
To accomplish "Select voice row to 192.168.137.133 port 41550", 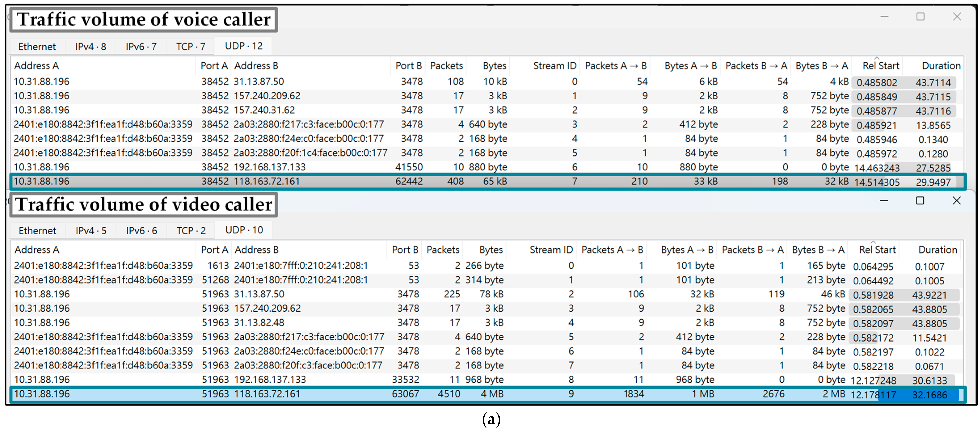I will click(x=269, y=167).
